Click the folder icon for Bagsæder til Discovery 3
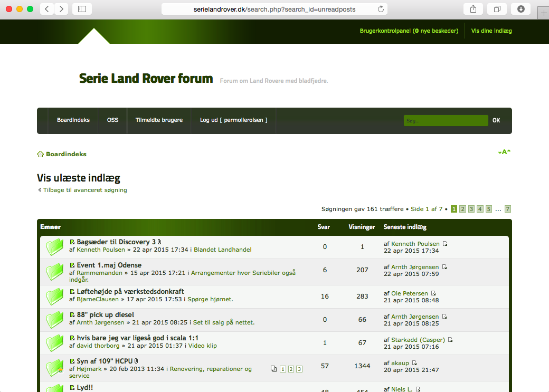This screenshot has width=549, height=392. point(54,247)
